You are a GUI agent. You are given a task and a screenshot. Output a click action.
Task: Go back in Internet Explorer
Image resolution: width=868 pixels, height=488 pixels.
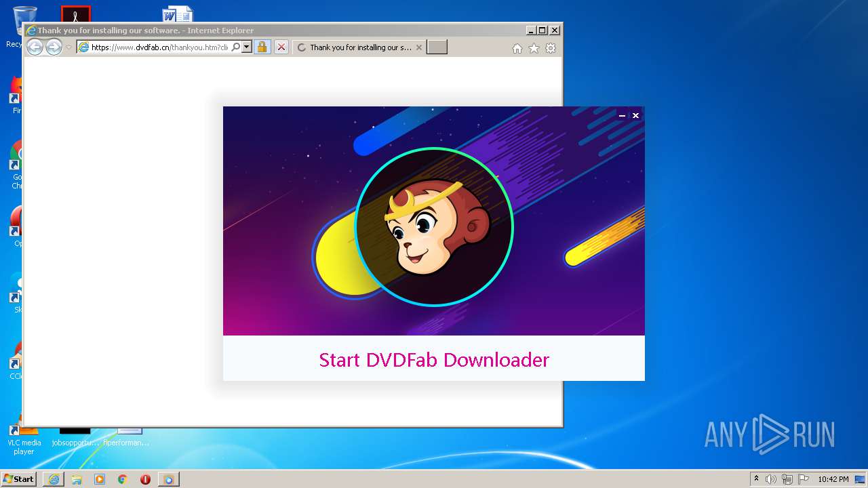click(35, 47)
